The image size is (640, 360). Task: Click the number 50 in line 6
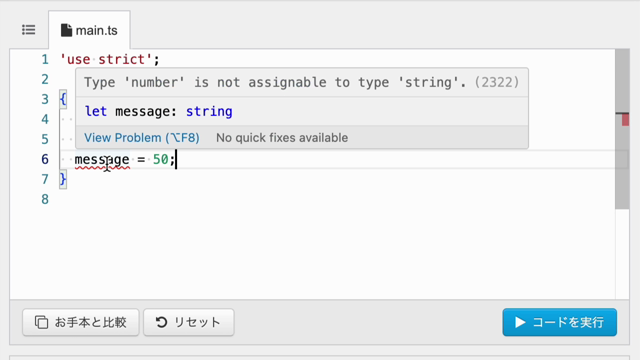(x=160, y=159)
